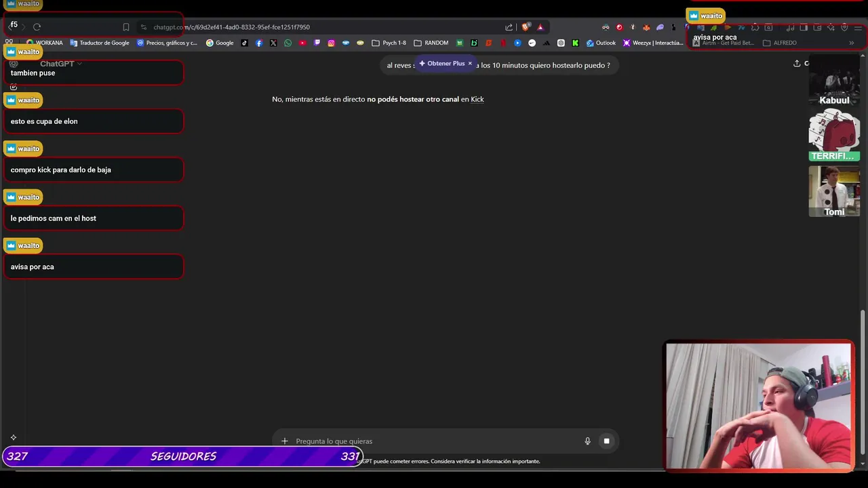Open the Adidas bookmark icon

(x=547, y=43)
